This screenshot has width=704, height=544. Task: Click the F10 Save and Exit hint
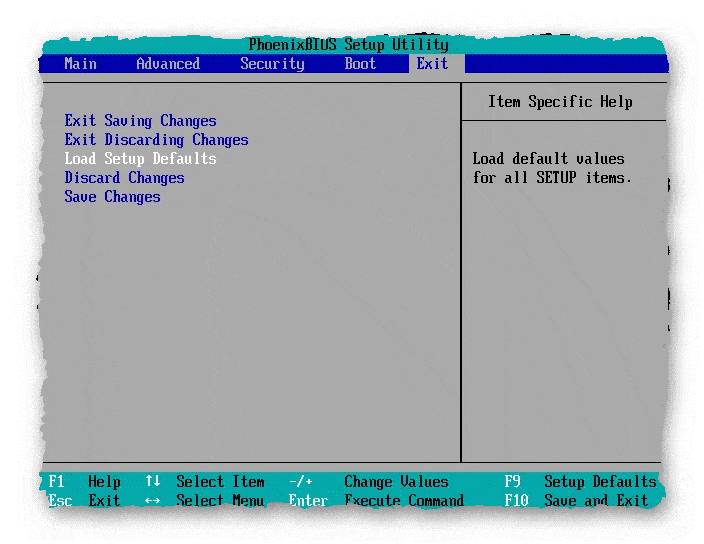(576, 500)
